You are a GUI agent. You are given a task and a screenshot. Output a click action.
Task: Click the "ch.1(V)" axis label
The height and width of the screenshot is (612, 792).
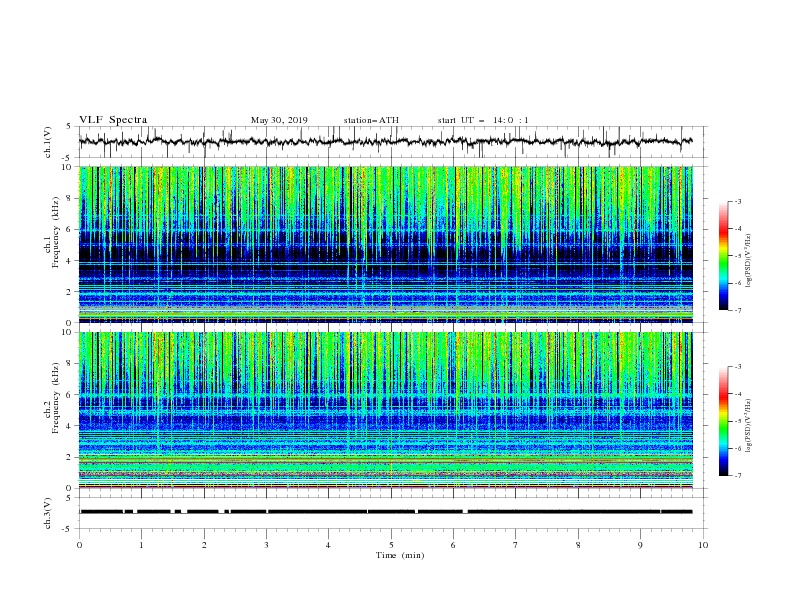pos(48,142)
